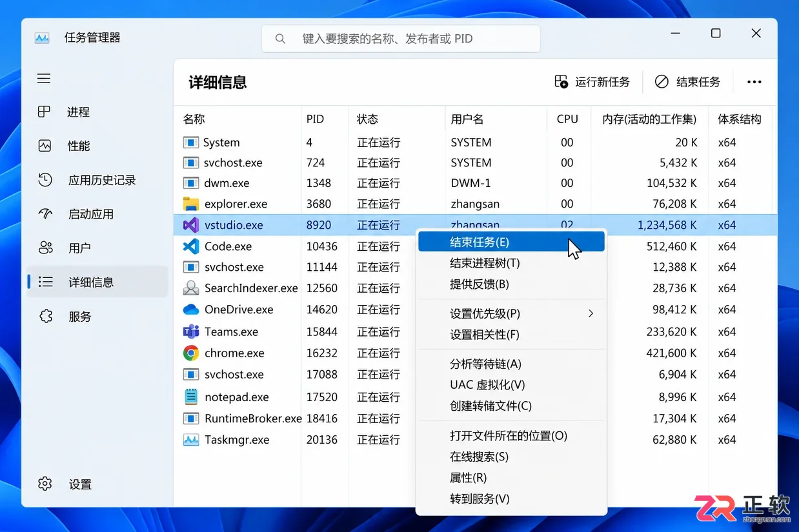This screenshot has width=799, height=532.
Task: Choose 打开文件所在的位置(O) entry
Action: 511,435
